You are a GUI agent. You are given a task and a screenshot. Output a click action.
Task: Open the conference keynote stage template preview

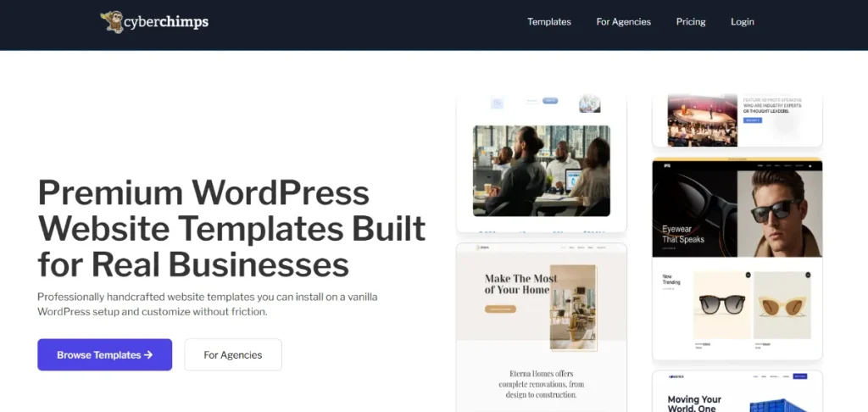[701, 120]
